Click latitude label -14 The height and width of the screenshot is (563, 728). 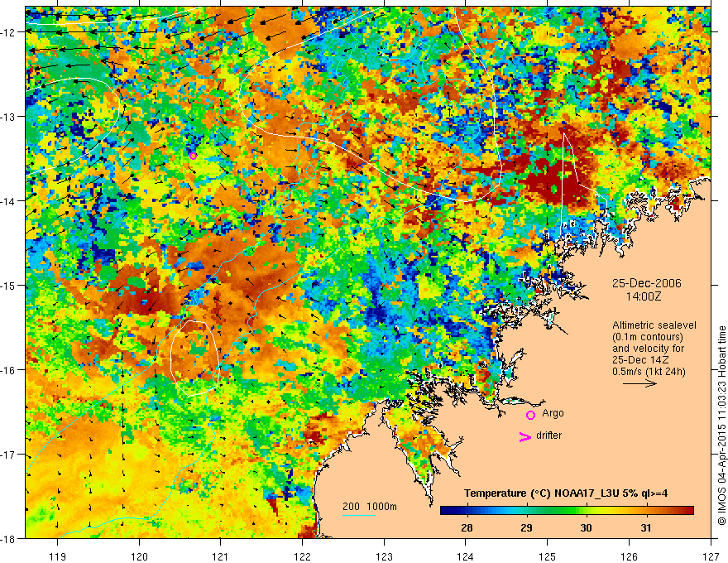click(x=8, y=201)
